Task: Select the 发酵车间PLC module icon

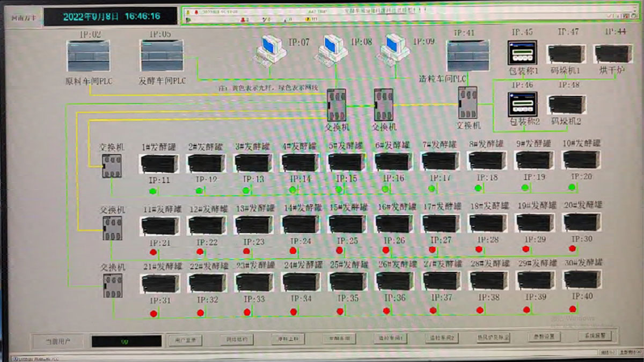Action: [162, 56]
